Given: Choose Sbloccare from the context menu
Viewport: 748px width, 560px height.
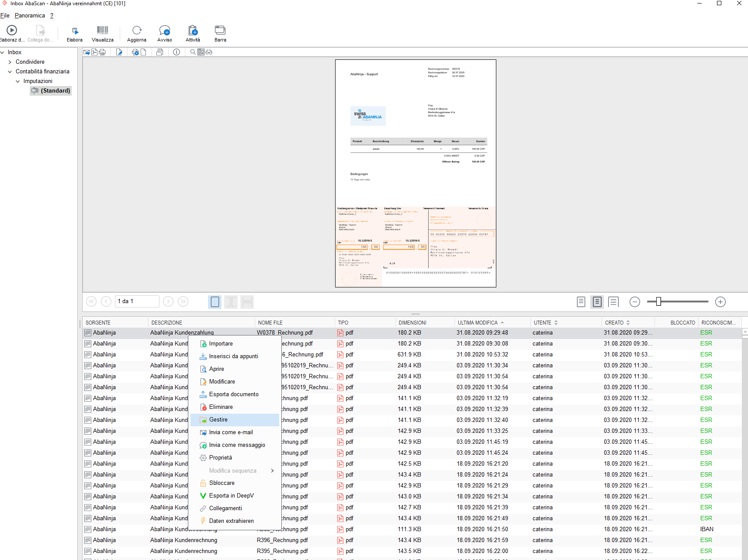Looking at the screenshot, I should pos(235,483).
